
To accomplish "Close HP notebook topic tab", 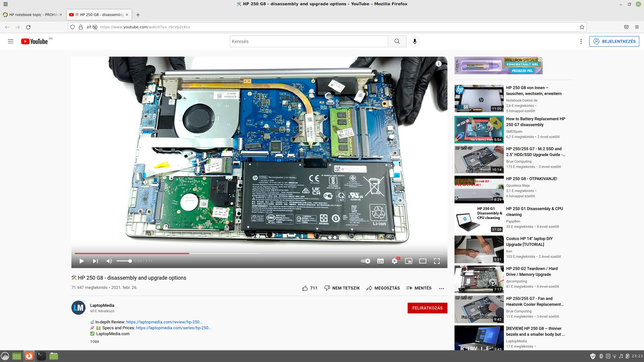I will click(x=61, y=15).
